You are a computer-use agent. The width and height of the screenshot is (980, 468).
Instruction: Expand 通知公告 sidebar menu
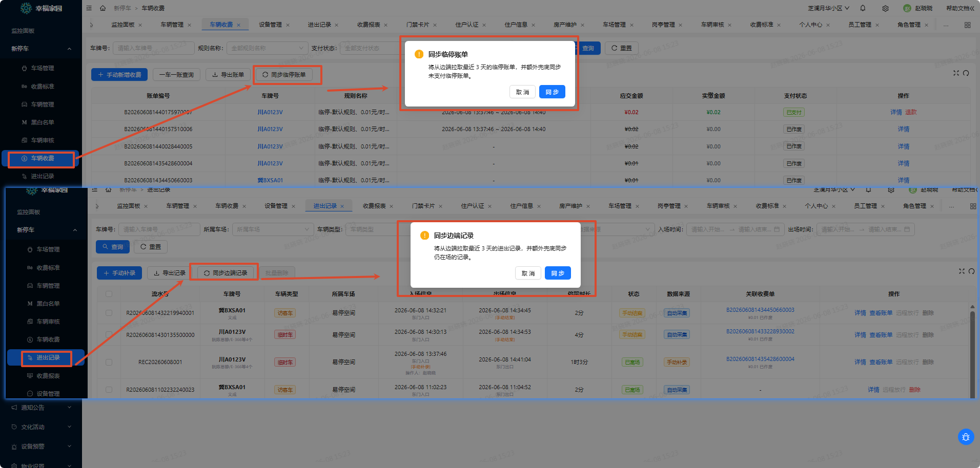click(41, 408)
